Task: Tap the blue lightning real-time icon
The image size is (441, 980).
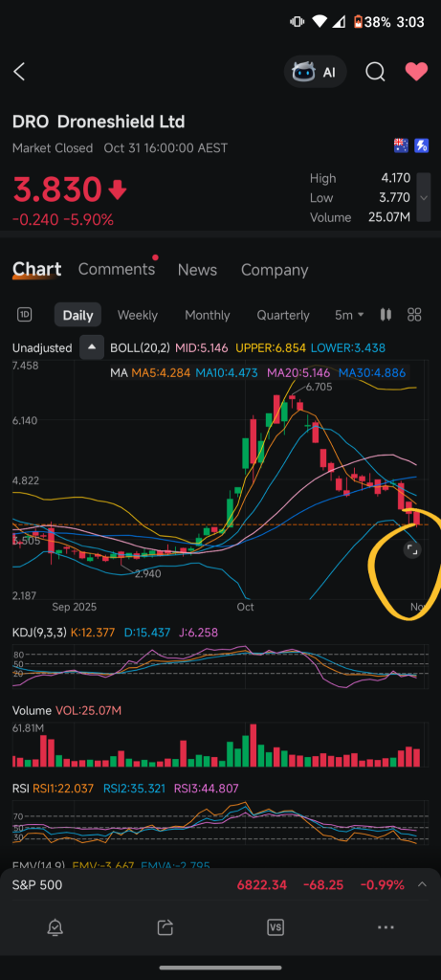Action: (x=421, y=145)
